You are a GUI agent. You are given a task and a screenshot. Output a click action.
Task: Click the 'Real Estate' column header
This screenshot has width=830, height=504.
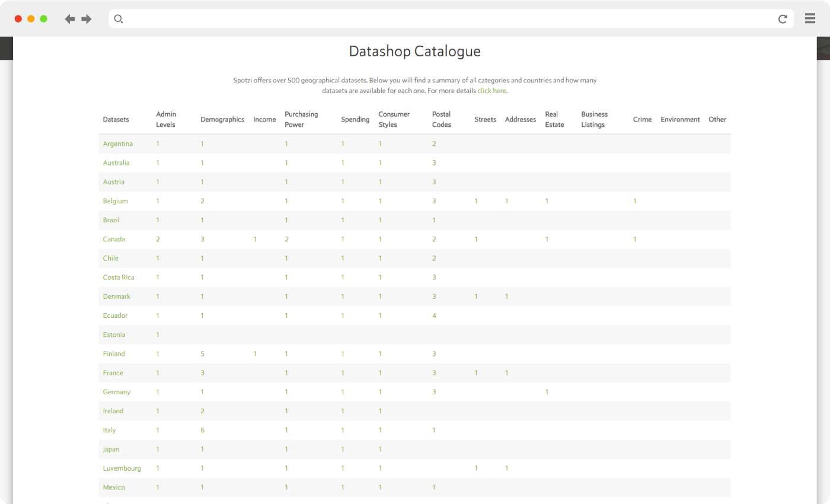click(x=554, y=119)
